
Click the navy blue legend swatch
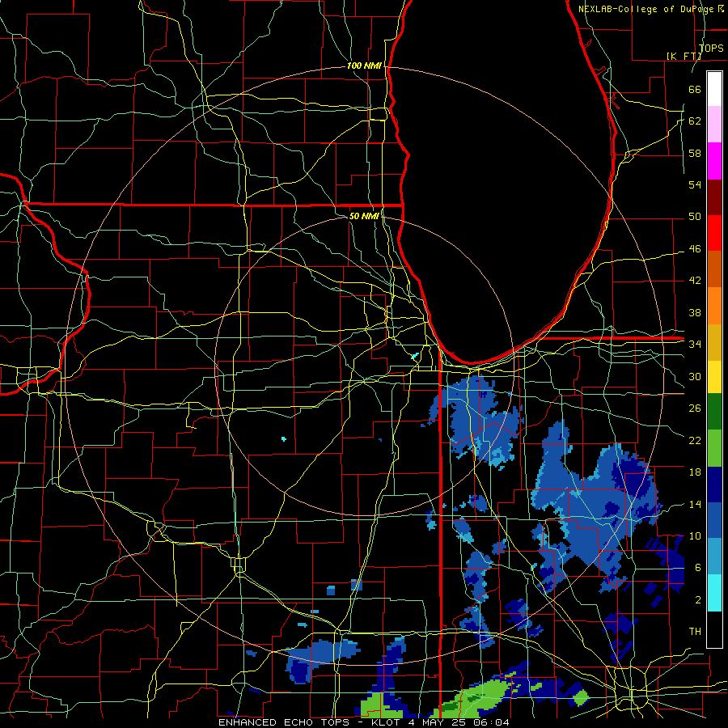point(714,485)
